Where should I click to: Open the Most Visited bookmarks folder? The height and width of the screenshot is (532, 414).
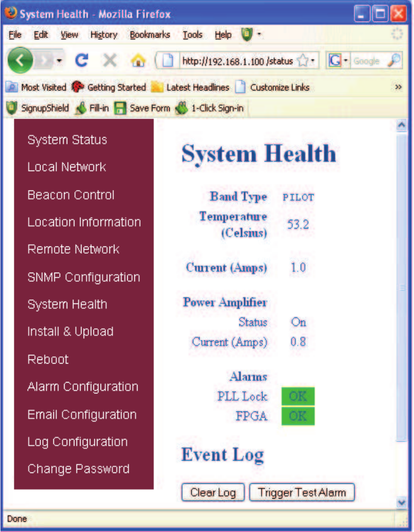(36, 87)
